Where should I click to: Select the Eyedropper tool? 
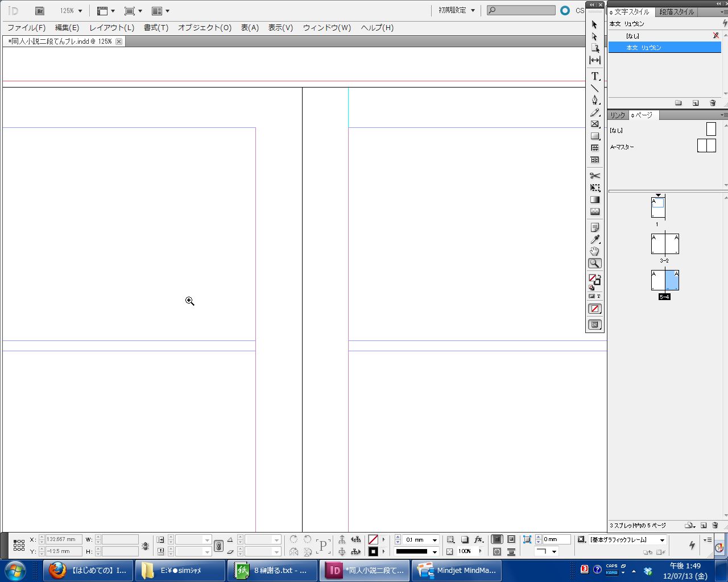(594, 239)
